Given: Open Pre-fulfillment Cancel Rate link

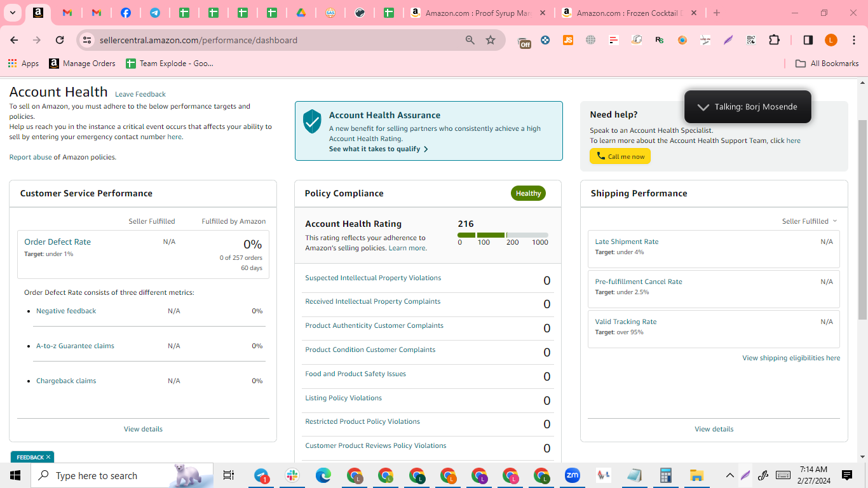Looking at the screenshot, I should point(639,281).
